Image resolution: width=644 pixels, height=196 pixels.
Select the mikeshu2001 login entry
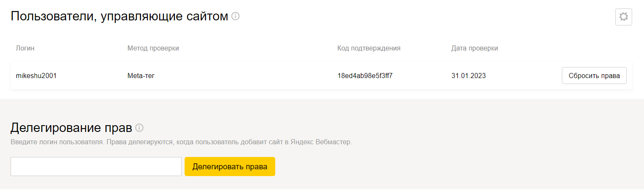tap(36, 76)
